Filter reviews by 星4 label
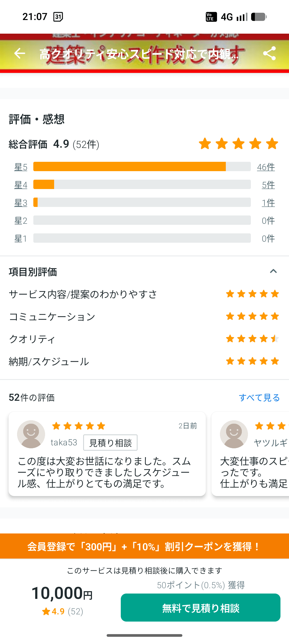 21,185
